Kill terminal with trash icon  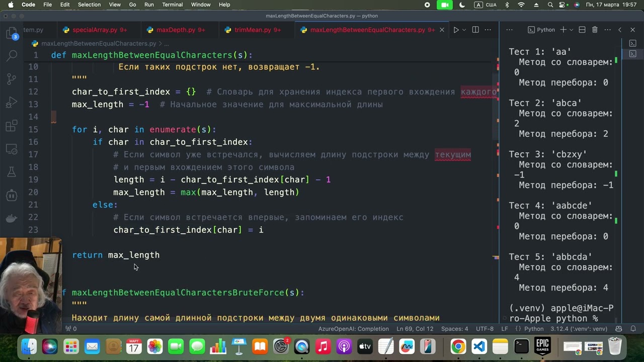pyautogui.click(x=595, y=30)
